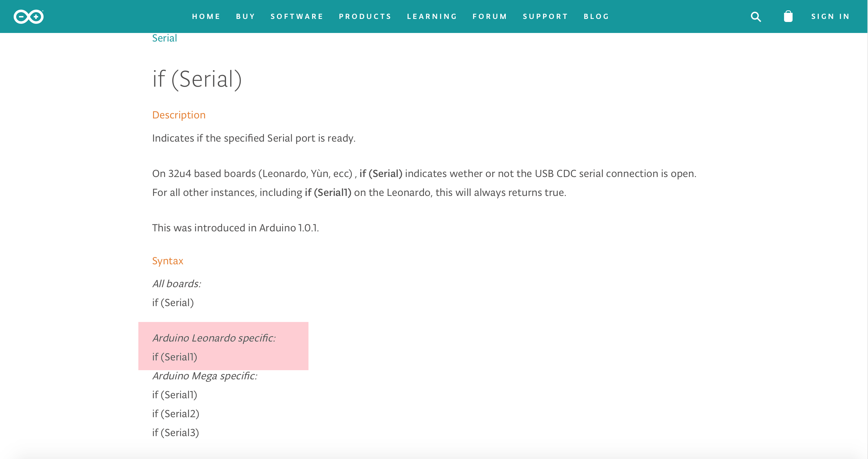Open the BUY page
The width and height of the screenshot is (868, 459).
tap(245, 16)
